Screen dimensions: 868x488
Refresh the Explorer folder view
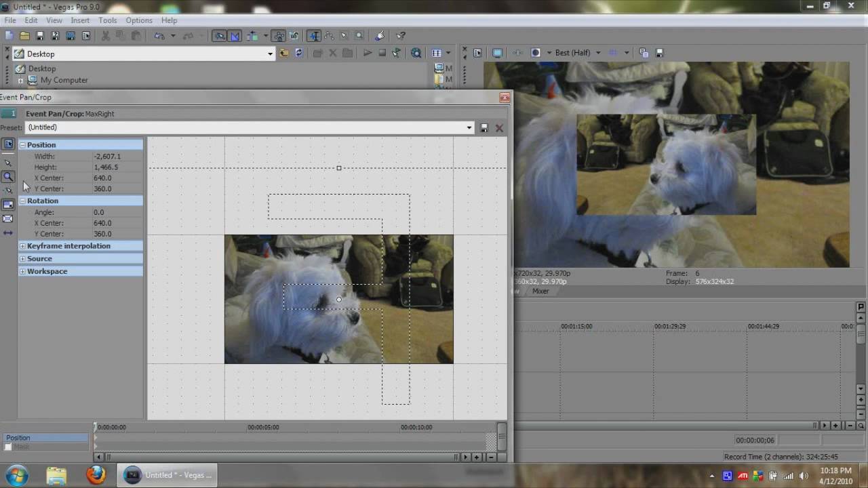pos(299,53)
